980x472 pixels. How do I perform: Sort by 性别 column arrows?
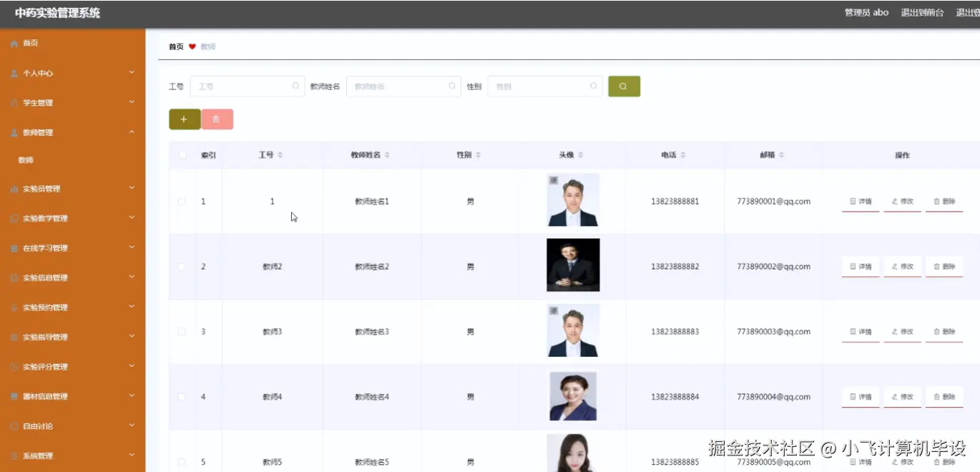[x=478, y=155]
